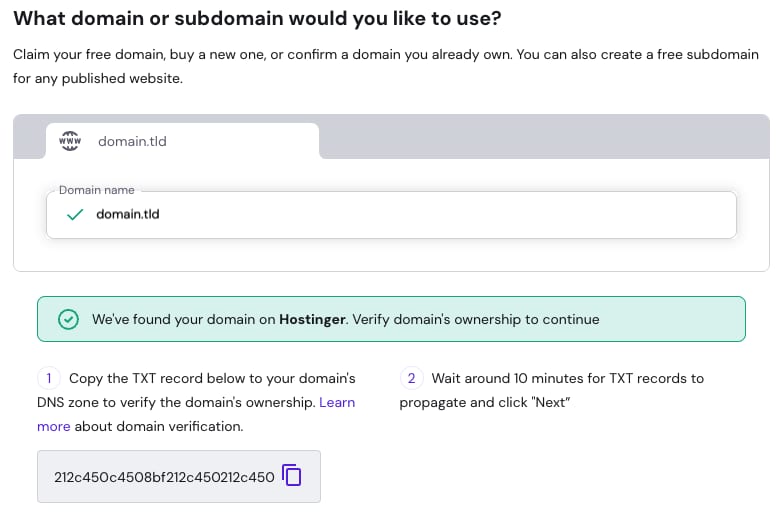Viewport: 784px width, 532px height.
Task: Open the Learn more link
Action: (338, 402)
